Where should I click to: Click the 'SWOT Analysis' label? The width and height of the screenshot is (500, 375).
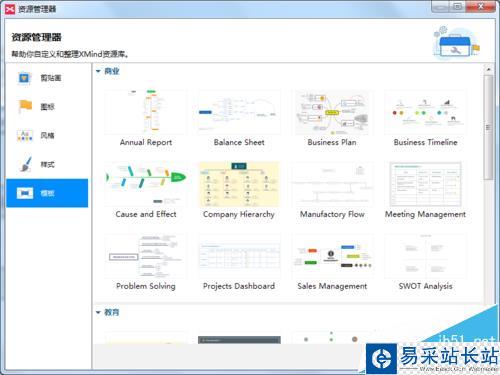(x=425, y=286)
